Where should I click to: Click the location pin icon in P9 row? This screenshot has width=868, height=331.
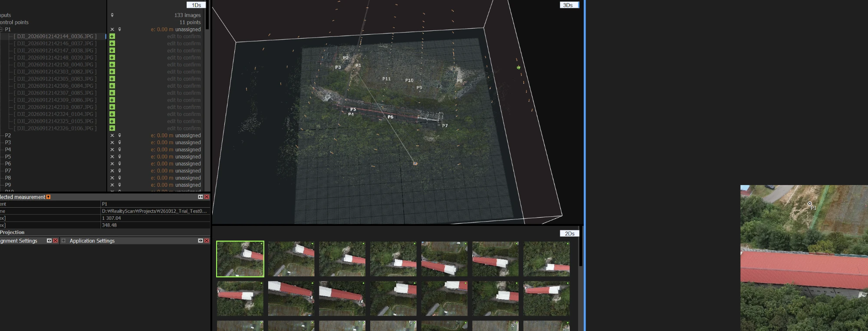(120, 185)
